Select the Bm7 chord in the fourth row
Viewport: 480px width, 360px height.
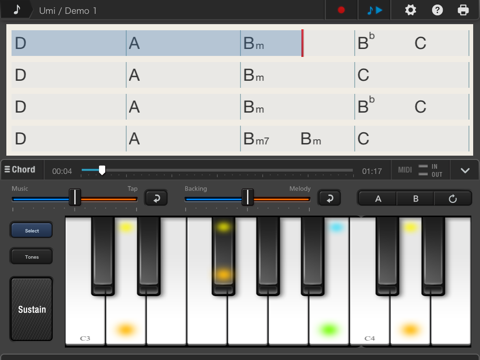pyautogui.click(x=256, y=139)
